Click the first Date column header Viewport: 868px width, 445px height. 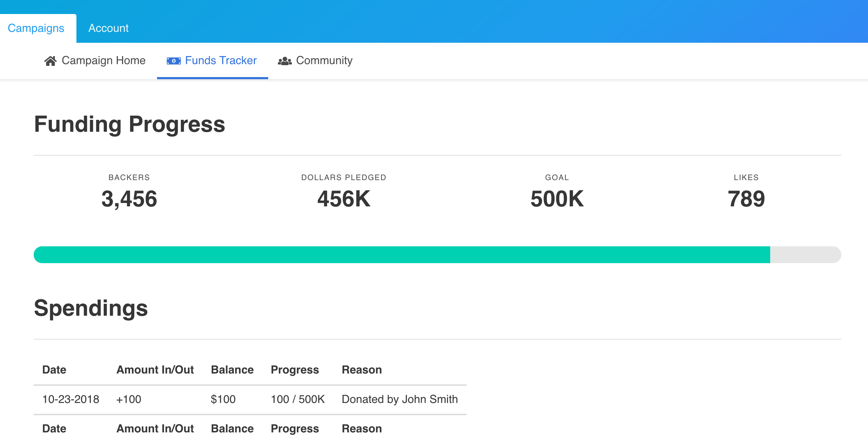pyautogui.click(x=54, y=370)
